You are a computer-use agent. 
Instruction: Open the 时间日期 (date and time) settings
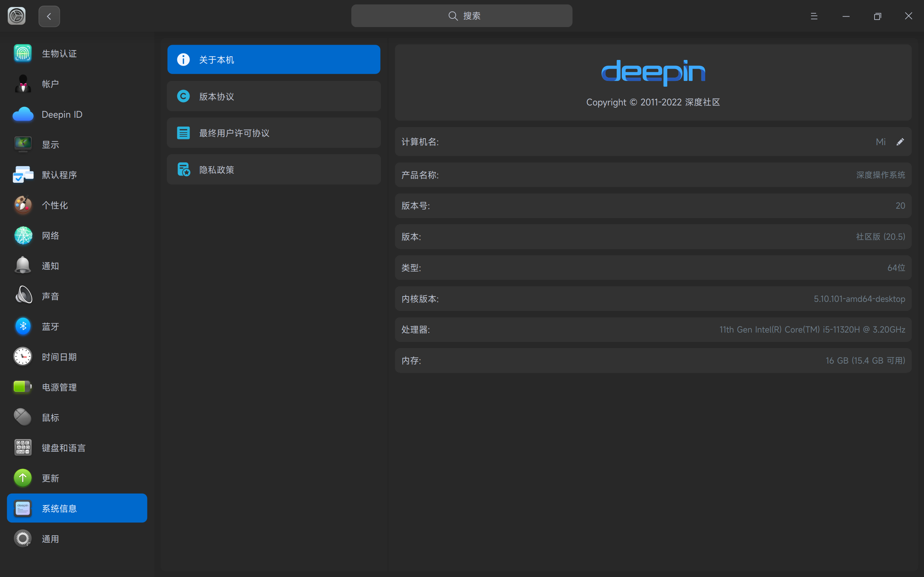tap(59, 357)
